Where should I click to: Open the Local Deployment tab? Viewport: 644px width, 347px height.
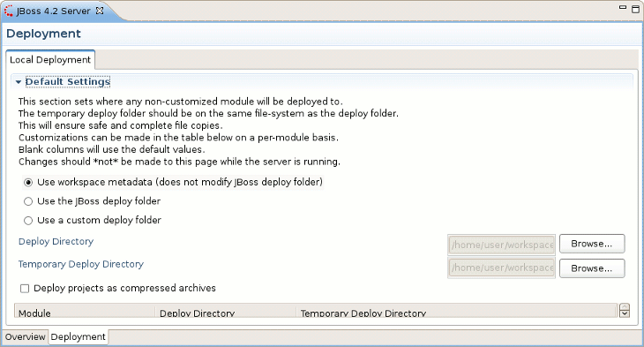[50, 60]
